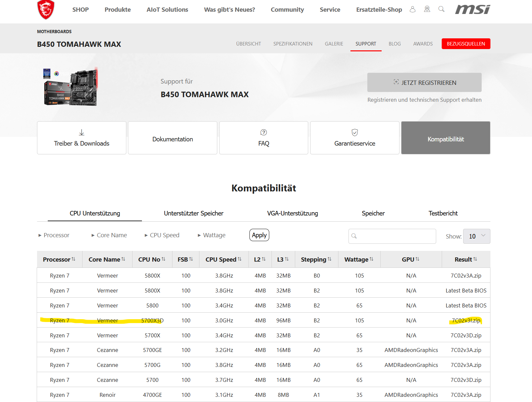Open Treiber & Downloads card
The image size is (532, 402).
82,138
